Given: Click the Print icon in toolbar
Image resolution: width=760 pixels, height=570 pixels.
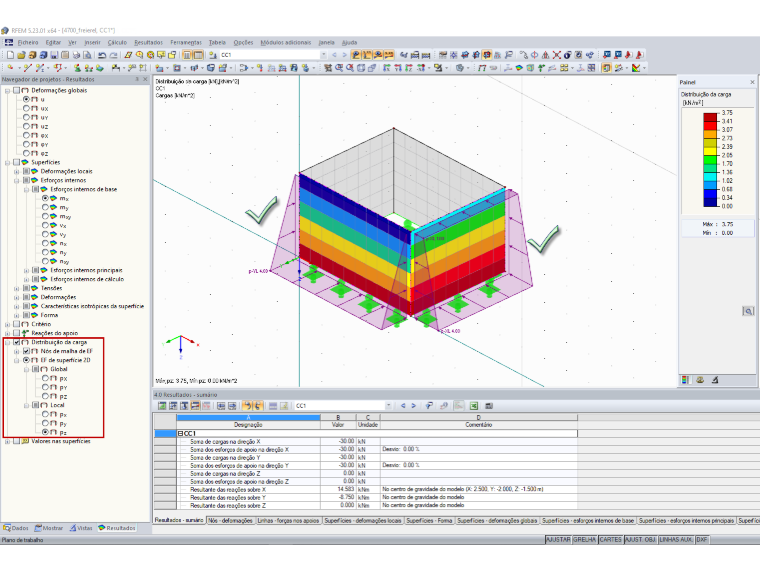Looking at the screenshot, I should click(76, 55).
